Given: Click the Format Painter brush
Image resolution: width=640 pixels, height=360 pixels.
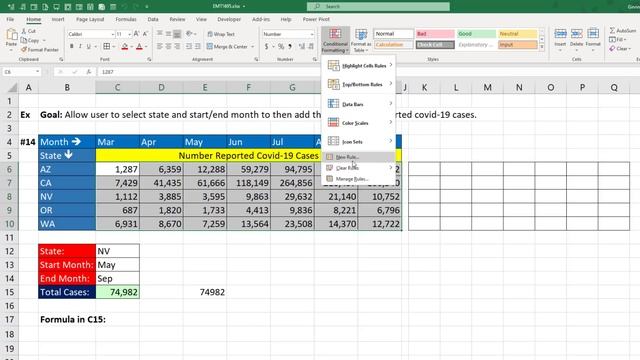Looking at the screenshot, I should [x=40, y=49].
